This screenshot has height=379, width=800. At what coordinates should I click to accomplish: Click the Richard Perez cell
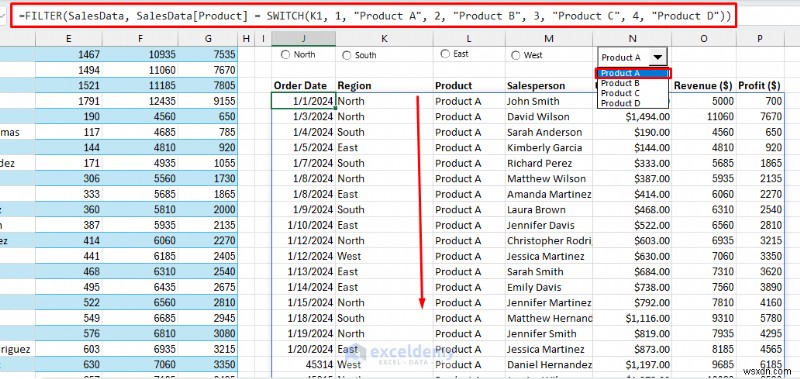coord(549,163)
